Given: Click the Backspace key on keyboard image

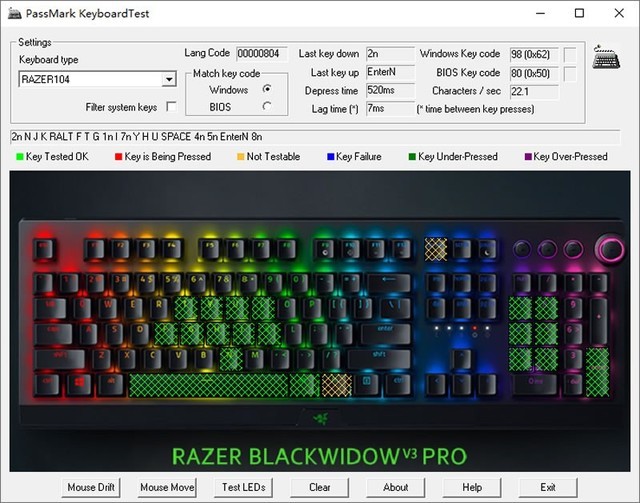Looking at the screenshot, I should pos(389,282).
